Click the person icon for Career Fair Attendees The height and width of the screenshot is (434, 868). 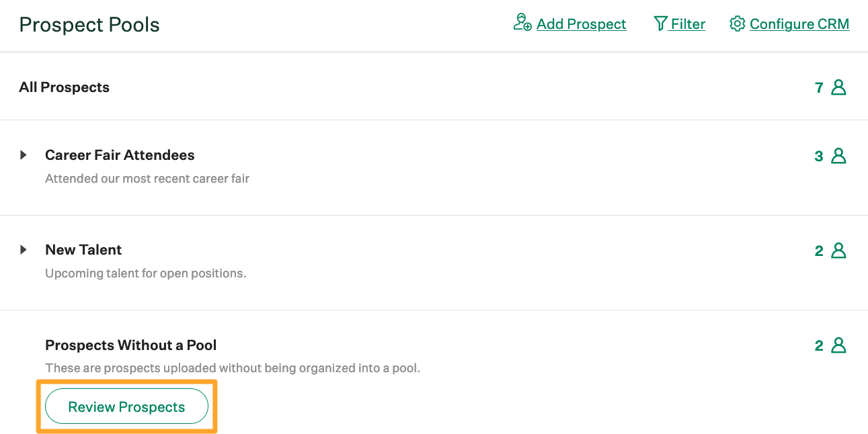pos(838,155)
